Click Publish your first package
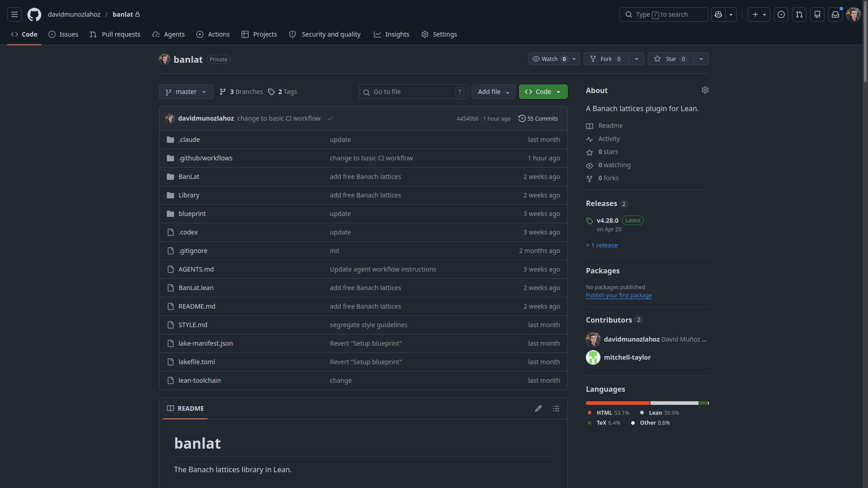This screenshot has width=868, height=488. coord(618,296)
